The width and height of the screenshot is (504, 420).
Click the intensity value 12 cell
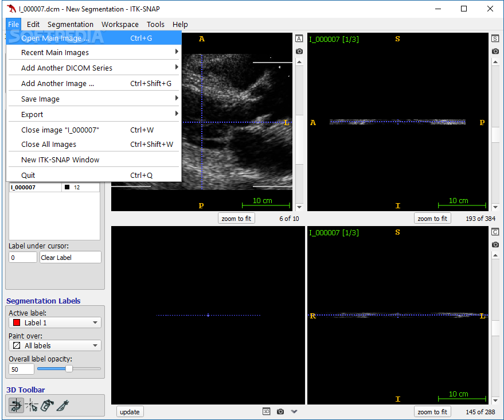point(81,187)
